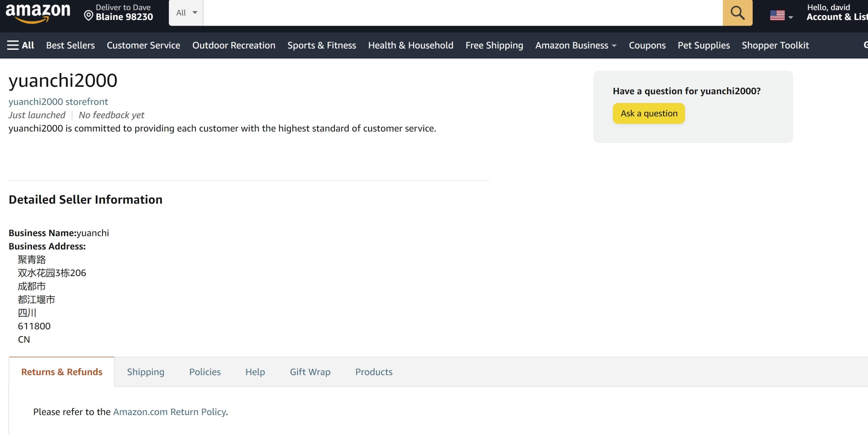868x435 pixels.
Task: Click postal code 611800
Action: click(34, 326)
